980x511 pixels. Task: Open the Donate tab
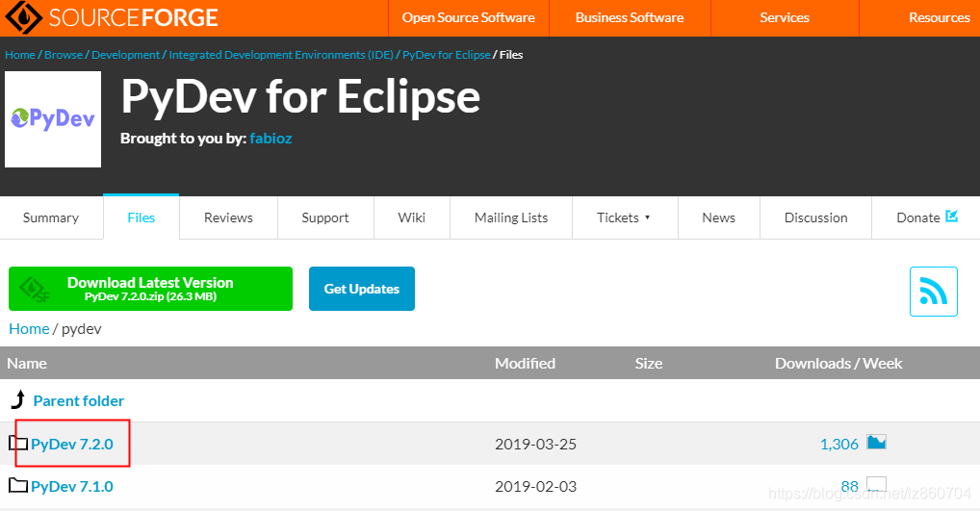coord(926,217)
